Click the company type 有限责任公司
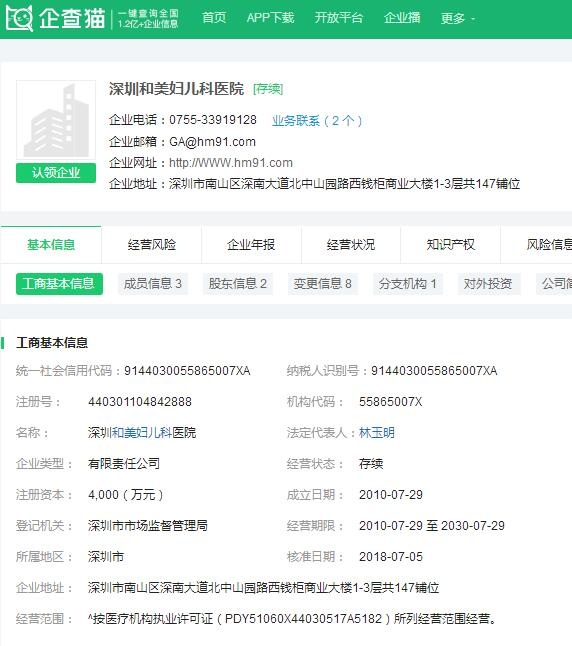This screenshot has width=572, height=646. (124, 463)
